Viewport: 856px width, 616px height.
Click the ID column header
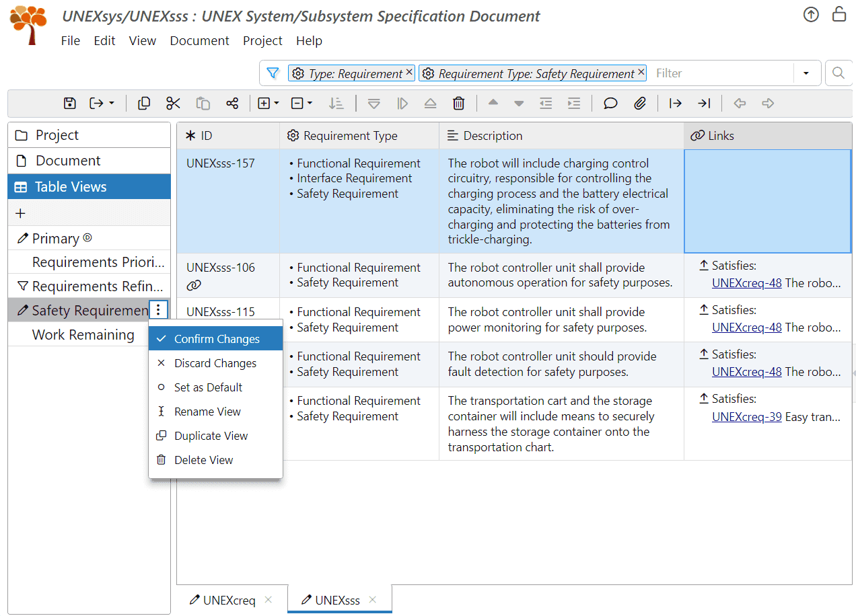tap(228, 136)
